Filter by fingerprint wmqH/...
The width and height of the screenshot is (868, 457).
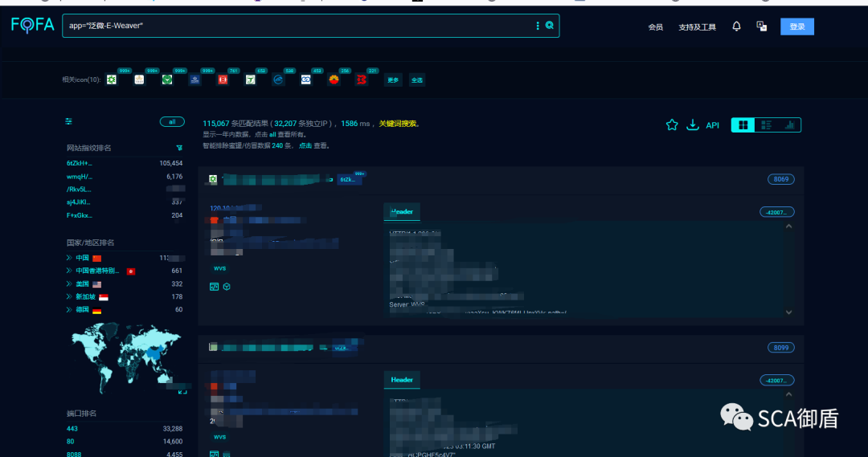(x=79, y=177)
